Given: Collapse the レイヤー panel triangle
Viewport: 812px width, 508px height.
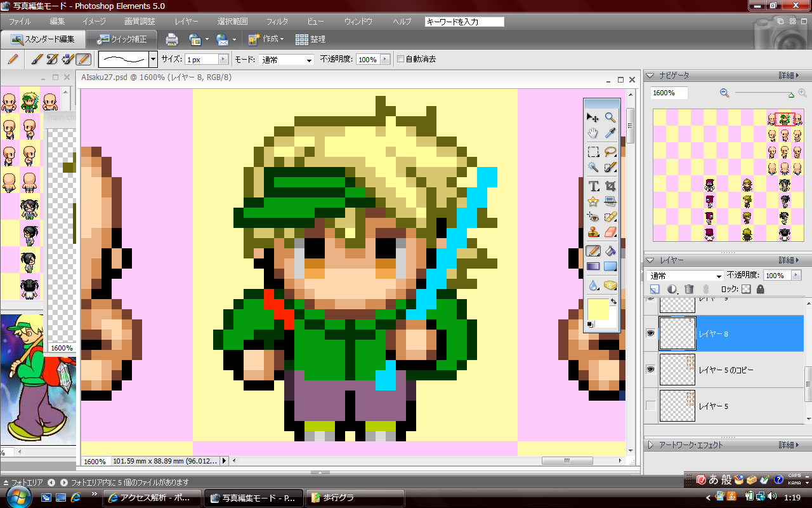Looking at the screenshot, I should coord(650,260).
